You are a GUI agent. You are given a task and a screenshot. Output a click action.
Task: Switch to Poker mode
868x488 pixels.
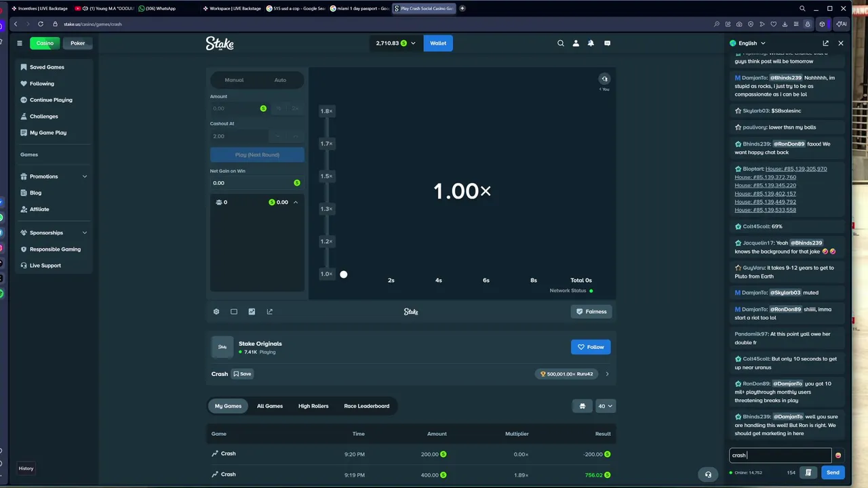(78, 43)
